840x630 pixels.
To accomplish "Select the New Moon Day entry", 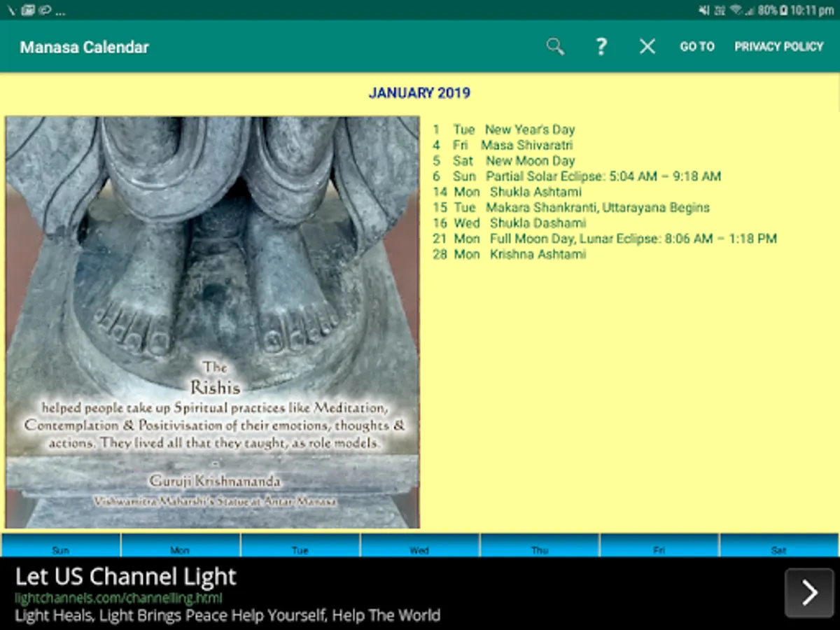I will (504, 161).
